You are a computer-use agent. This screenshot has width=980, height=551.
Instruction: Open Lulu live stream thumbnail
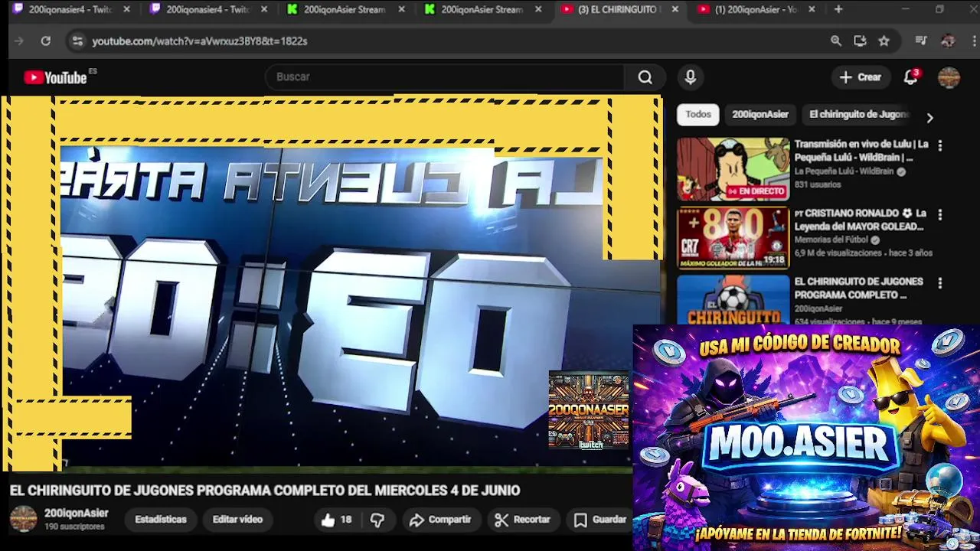pyautogui.click(x=733, y=169)
